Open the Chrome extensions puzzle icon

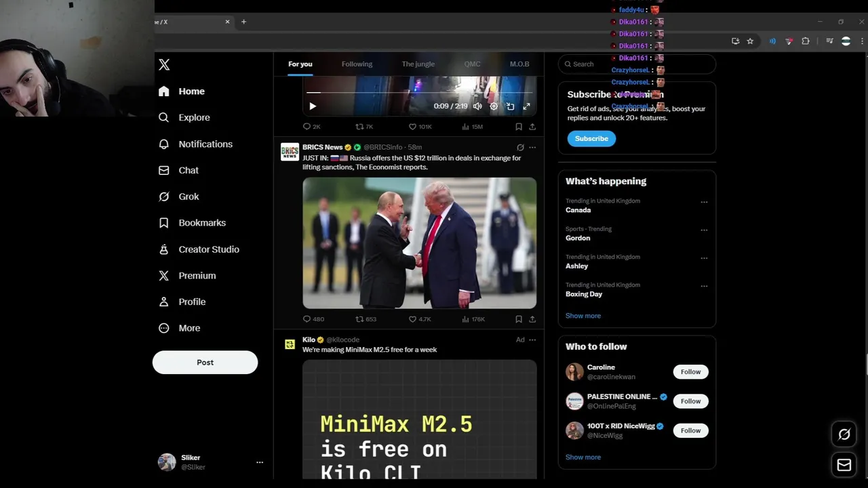(x=806, y=41)
